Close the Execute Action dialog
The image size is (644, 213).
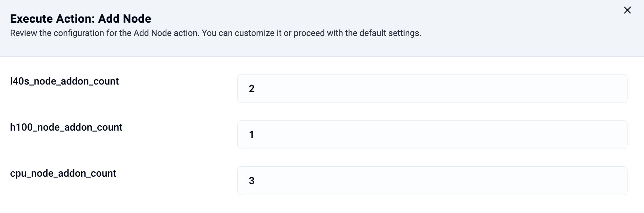click(627, 10)
